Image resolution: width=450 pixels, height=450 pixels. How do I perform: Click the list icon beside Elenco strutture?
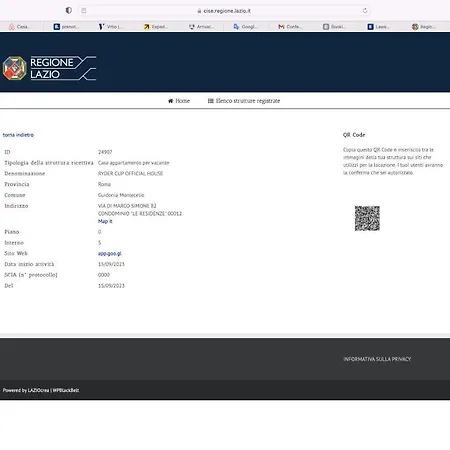click(211, 101)
